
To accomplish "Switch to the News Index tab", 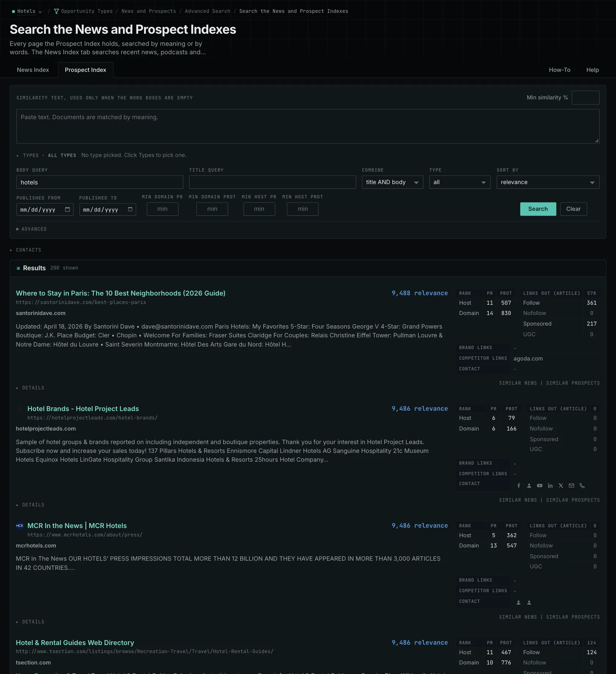I will (x=33, y=70).
